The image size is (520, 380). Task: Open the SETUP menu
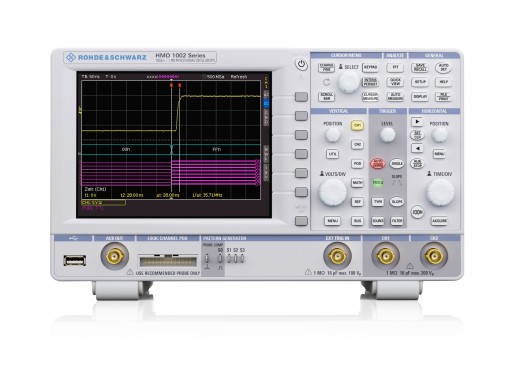click(420, 82)
